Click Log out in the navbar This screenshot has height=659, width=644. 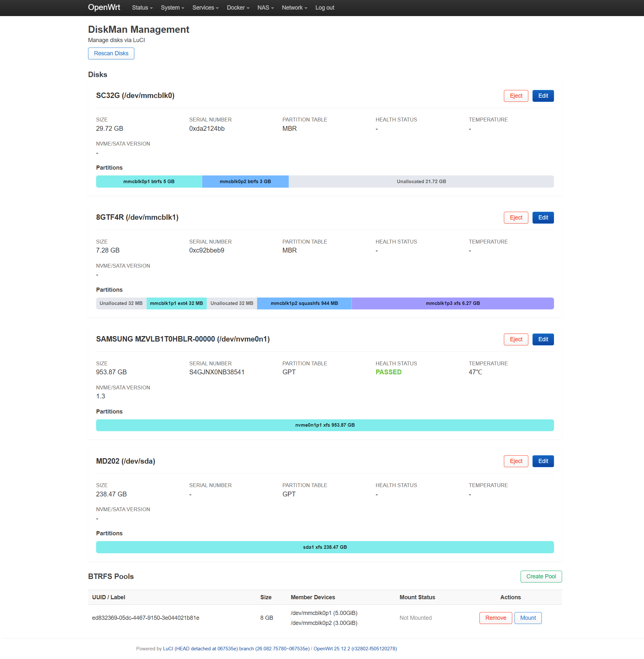[325, 8]
